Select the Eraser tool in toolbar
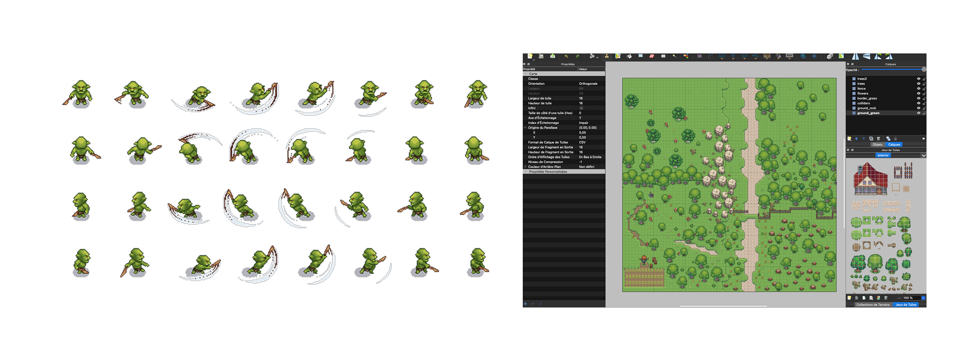This screenshot has height=361, width=980. point(652,56)
